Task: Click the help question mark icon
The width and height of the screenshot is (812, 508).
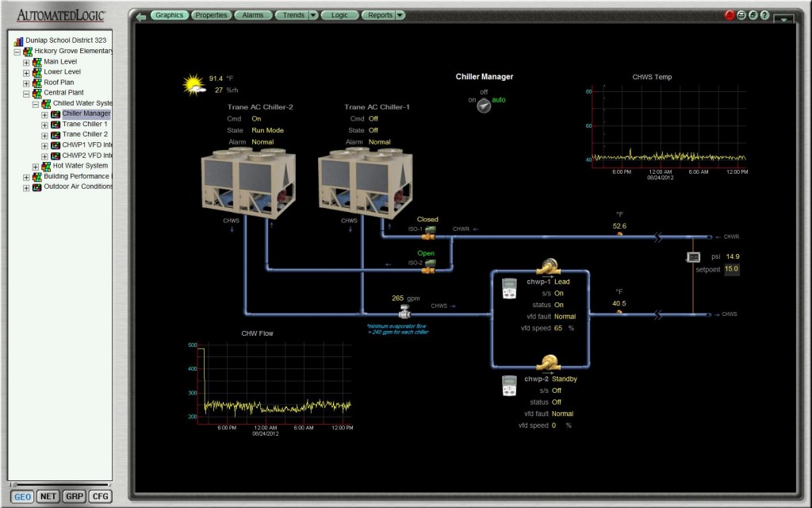Action: coord(764,15)
